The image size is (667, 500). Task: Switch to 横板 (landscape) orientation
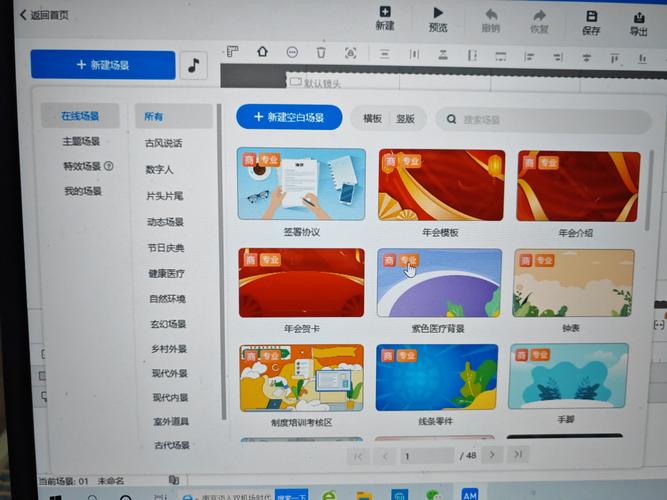(372, 118)
